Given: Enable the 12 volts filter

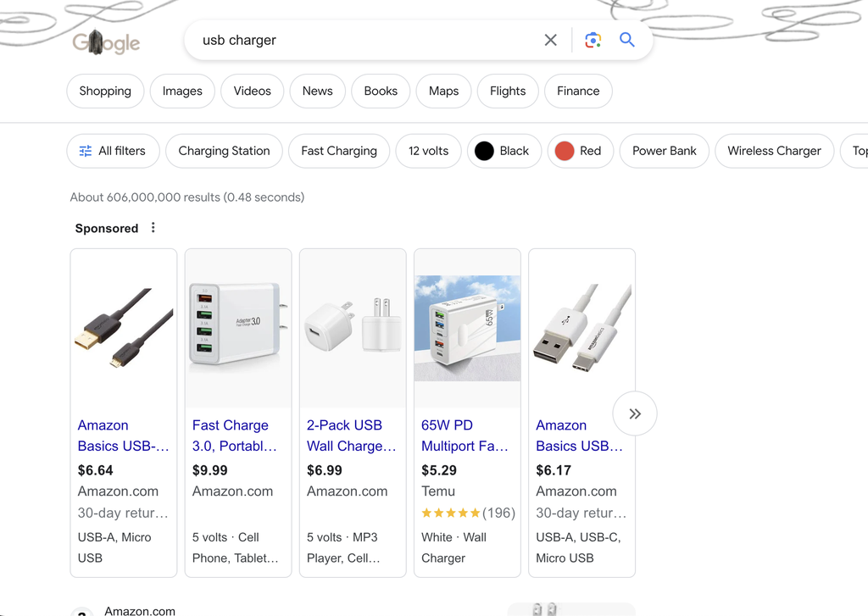Looking at the screenshot, I should [x=428, y=151].
